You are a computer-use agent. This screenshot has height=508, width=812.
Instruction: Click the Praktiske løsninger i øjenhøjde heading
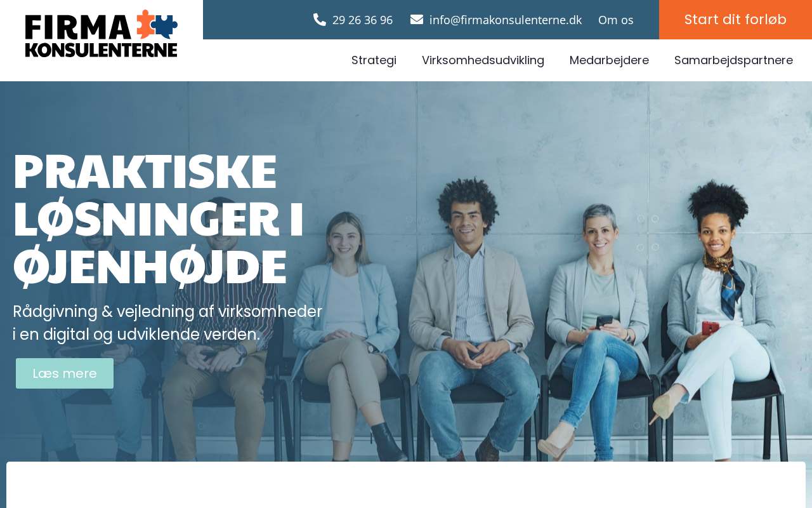pyautogui.click(x=159, y=219)
